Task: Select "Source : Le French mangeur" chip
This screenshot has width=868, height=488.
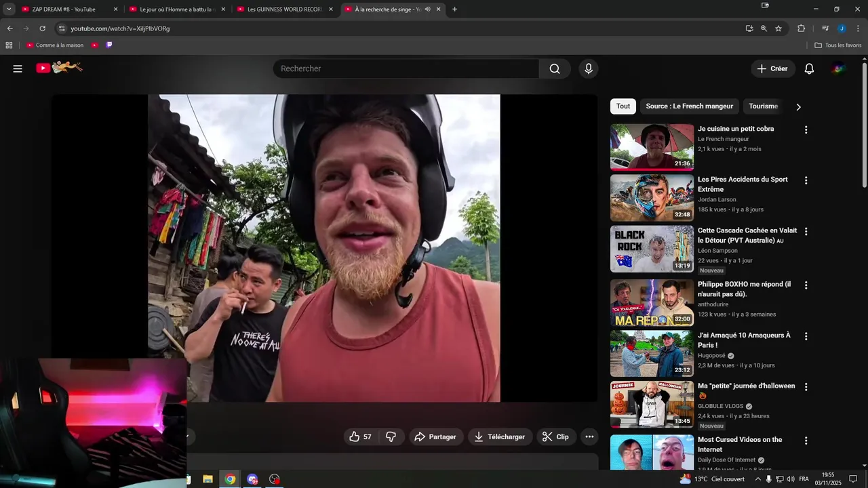Action: tap(689, 106)
